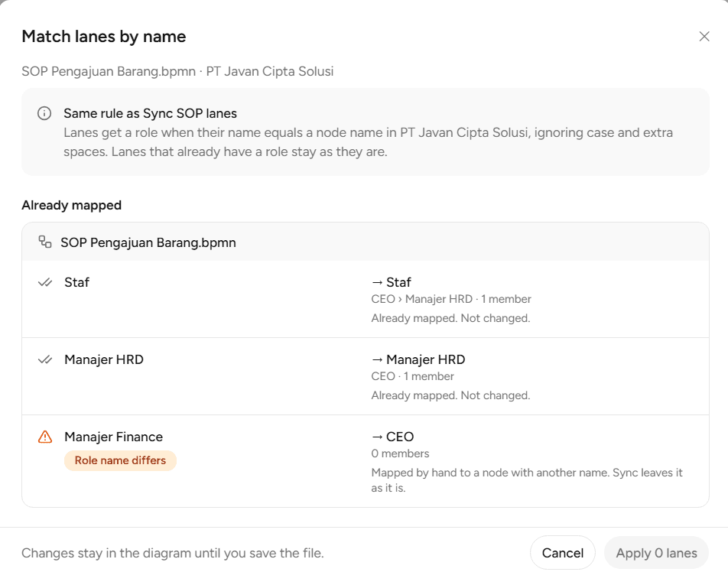Click the Cancel button
728x585 pixels.
[562, 552]
